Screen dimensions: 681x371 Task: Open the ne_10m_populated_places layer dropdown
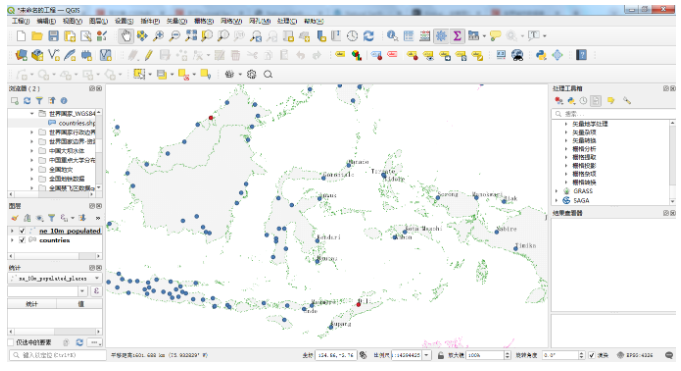click(x=55, y=278)
